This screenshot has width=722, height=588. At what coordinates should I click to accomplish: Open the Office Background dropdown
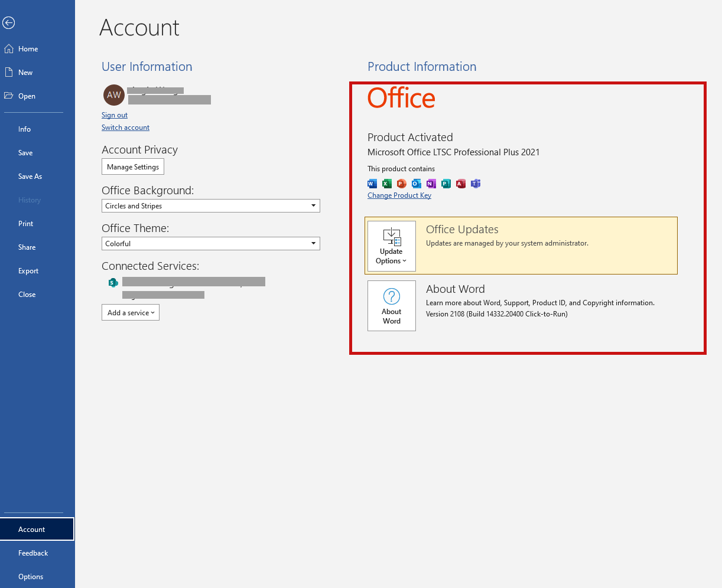tap(211, 205)
